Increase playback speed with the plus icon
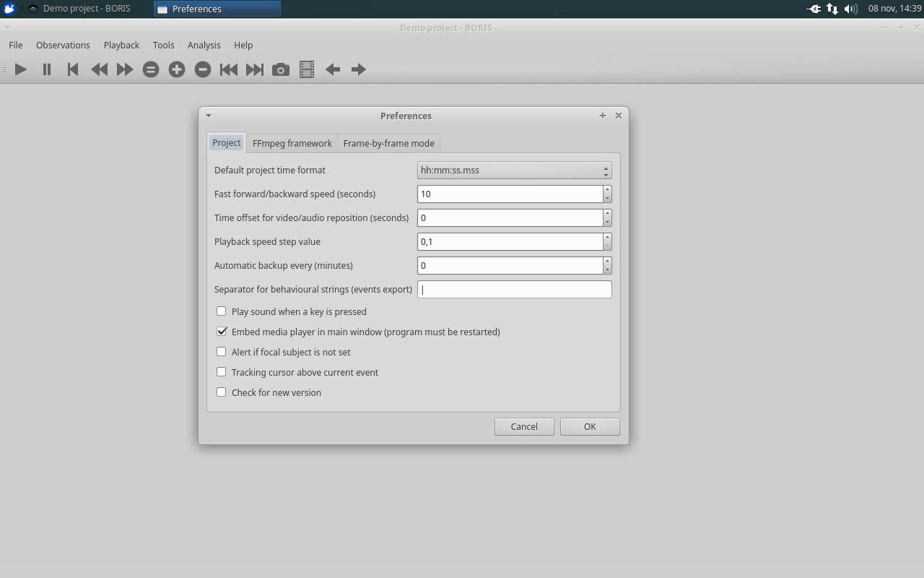This screenshot has width=924, height=578. (177, 69)
